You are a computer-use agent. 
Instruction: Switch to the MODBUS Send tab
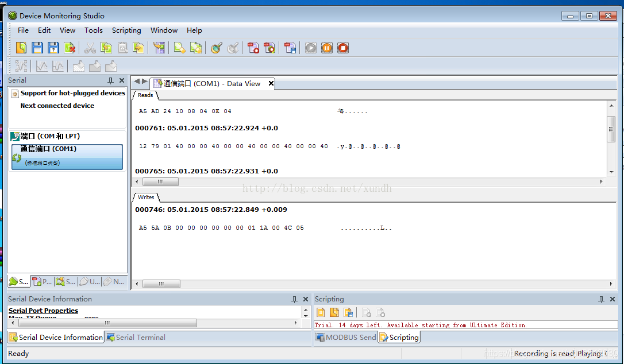pyautogui.click(x=346, y=338)
